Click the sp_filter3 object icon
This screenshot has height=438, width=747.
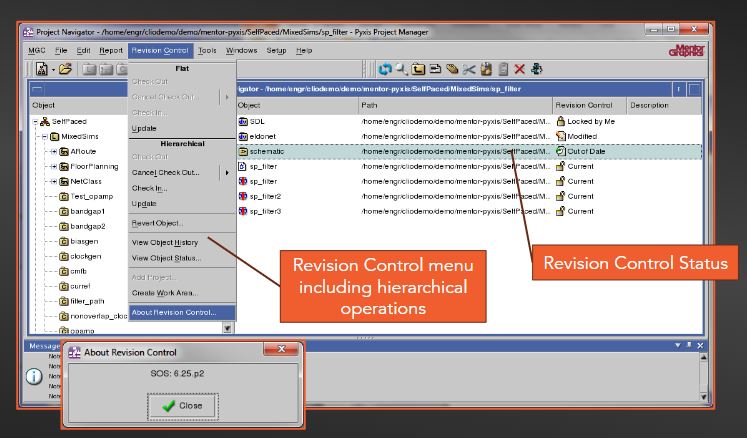tap(243, 211)
